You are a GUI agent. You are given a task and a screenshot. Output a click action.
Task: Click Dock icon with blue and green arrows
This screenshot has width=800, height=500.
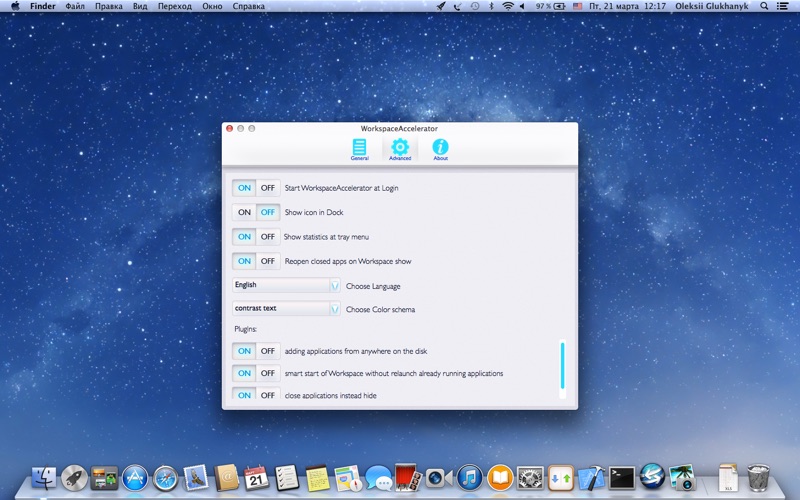coord(561,478)
